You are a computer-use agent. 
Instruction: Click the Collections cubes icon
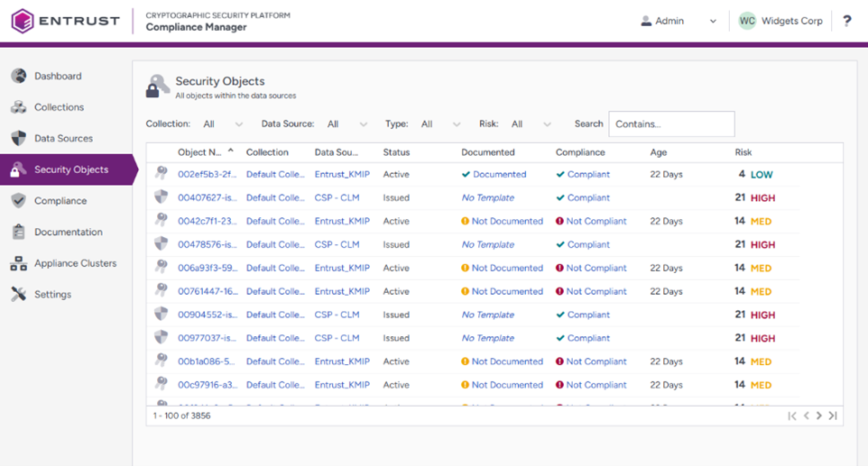pyautogui.click(x=18, y=107)
